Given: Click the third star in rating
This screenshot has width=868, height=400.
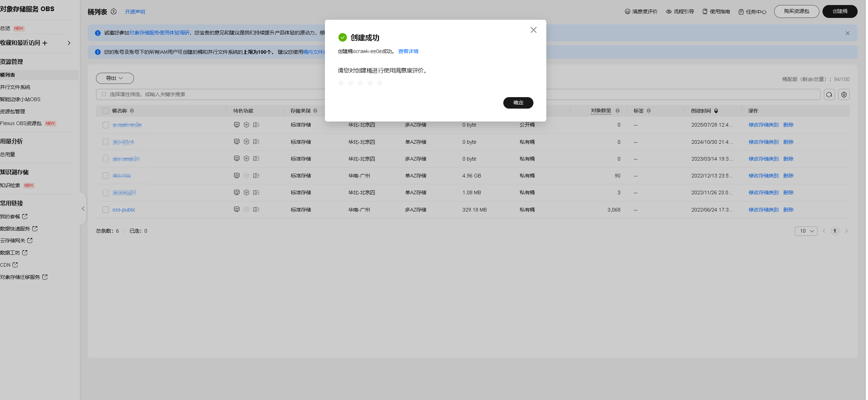Looking at the screenshot, I should tap(360, 83).
